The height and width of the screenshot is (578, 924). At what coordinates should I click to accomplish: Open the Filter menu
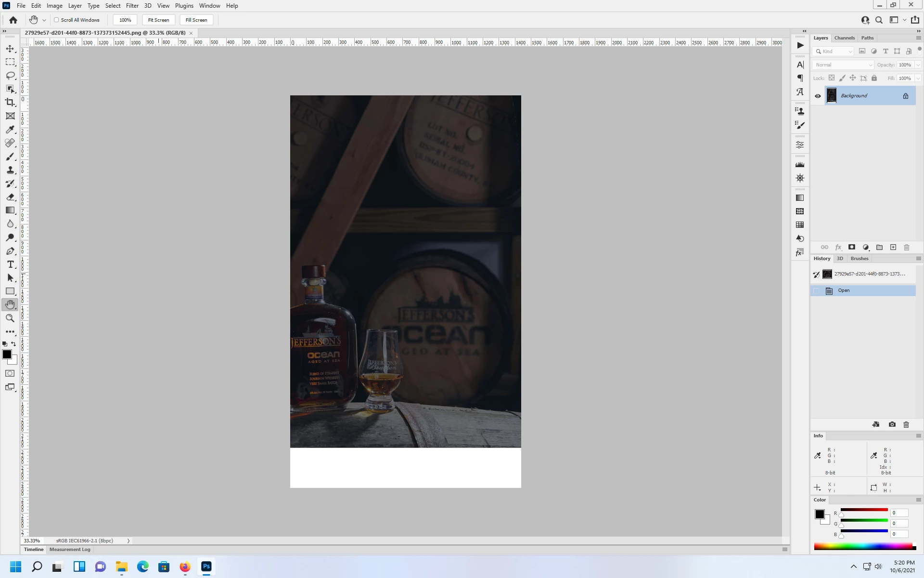pos(132,6)
